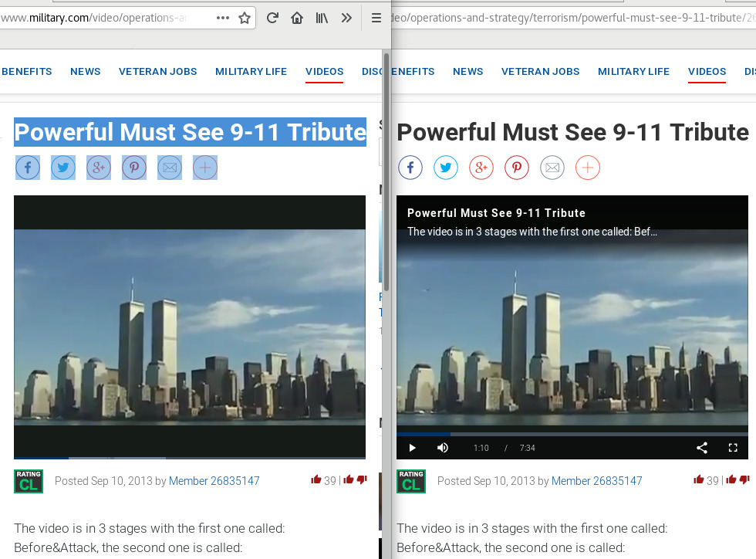Open MILITARY LIFE in left window nav

point(251,72)
